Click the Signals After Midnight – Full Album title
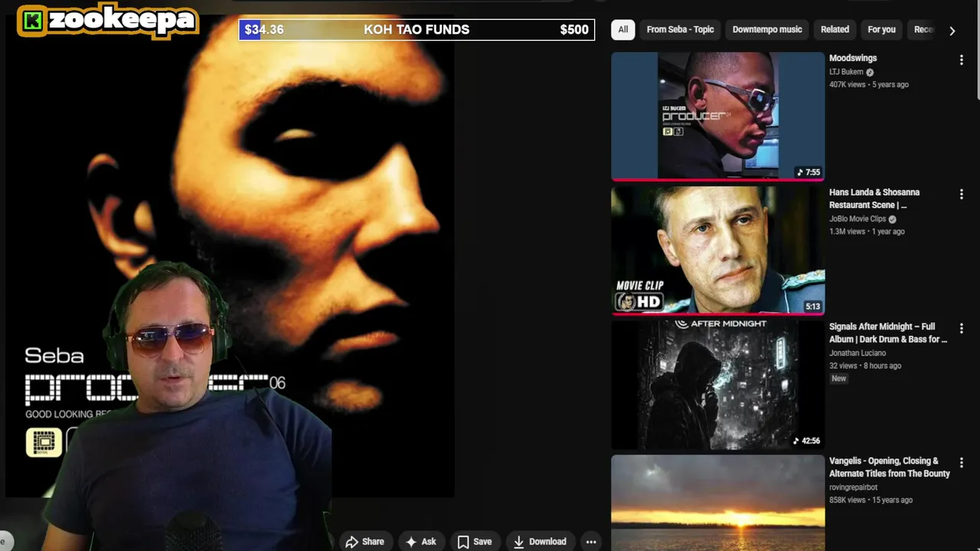980x551 pixels. pos(888,333)
